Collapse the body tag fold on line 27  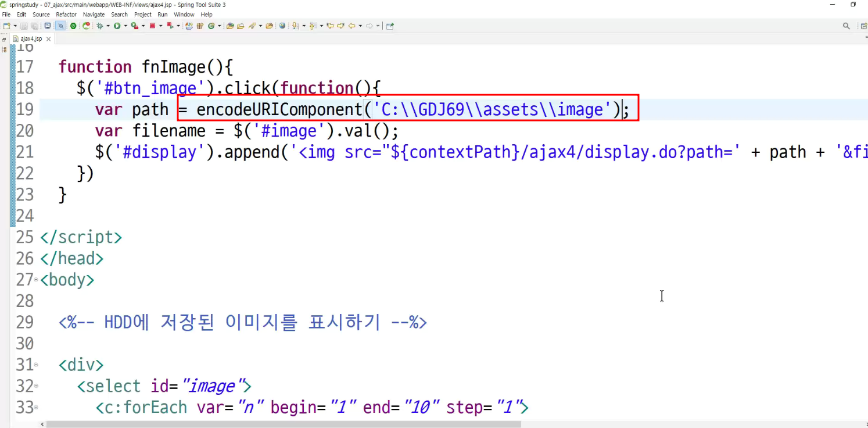(x=36, y=280)
